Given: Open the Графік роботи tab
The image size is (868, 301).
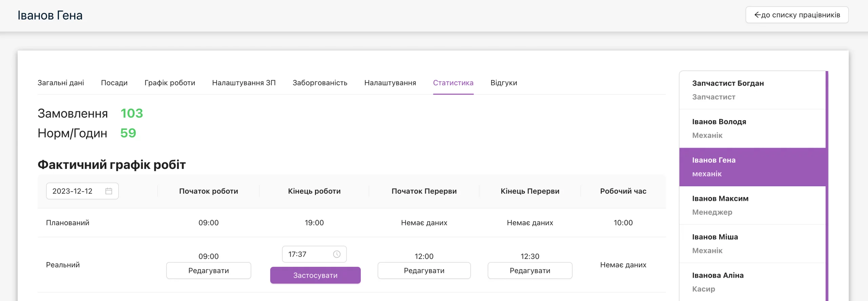Looking at the screenshot, I should click(170, 83).
